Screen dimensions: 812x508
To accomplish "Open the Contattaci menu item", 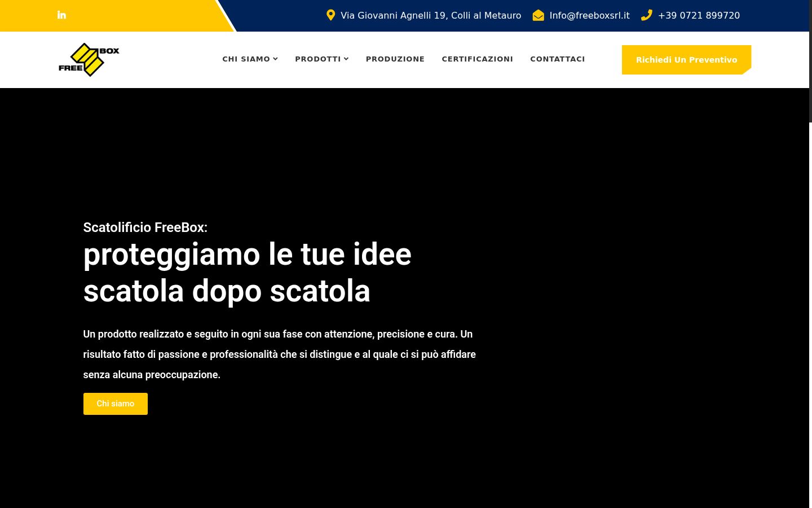I will coord(558,59).
